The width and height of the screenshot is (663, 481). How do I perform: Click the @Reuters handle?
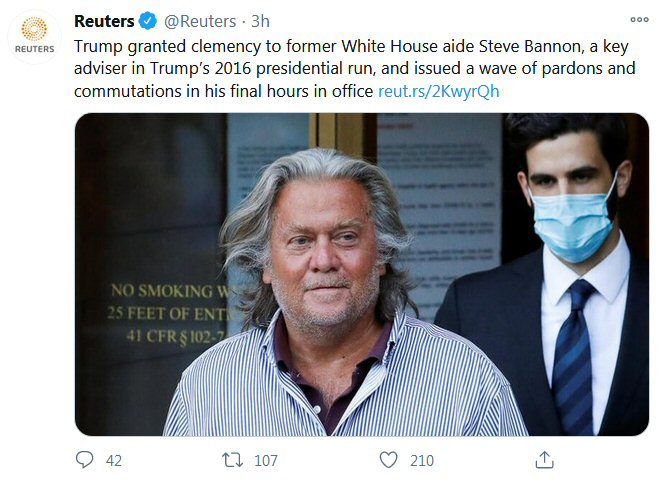click(201, 21)
